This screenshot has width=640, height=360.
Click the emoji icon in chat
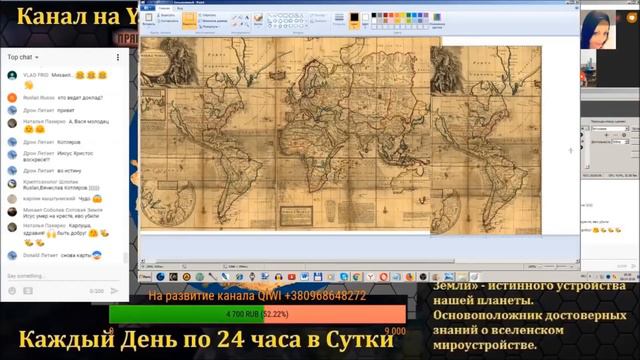tap(12, 291)
